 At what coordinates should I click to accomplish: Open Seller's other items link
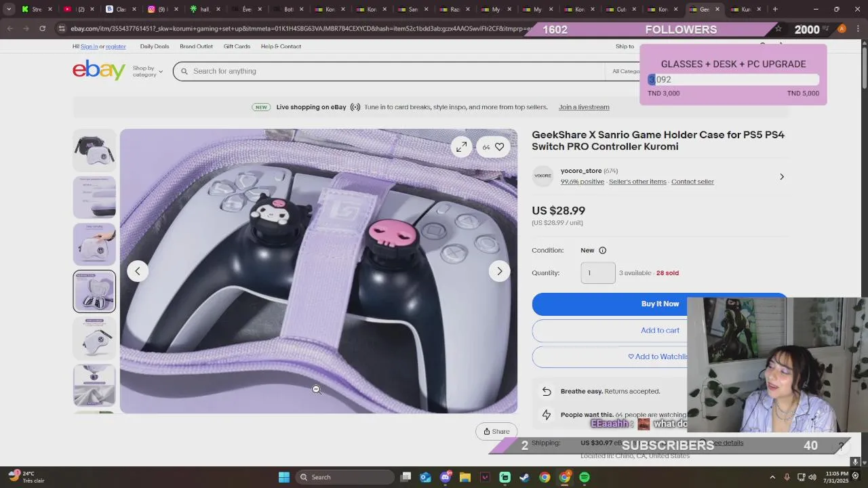[x=637, y=182]
